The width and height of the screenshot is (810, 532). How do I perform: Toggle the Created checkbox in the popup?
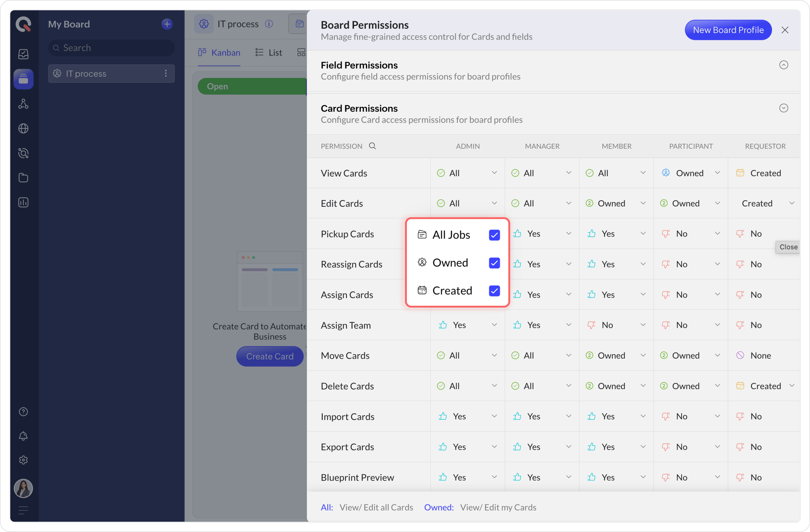(494, 291)
